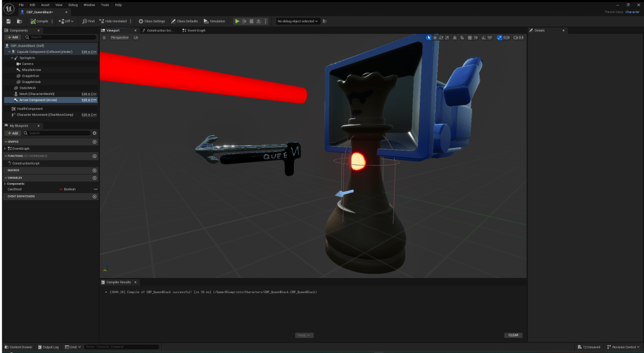Image resolution: width=644 pixels, height=353 pixels.
Task: Add a new variable with plus icon
Action: [94, 178]
